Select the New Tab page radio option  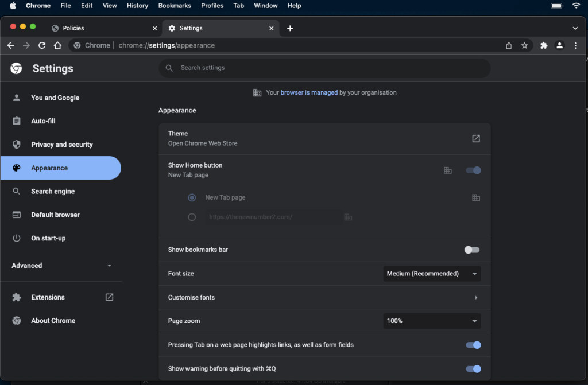(192, 197)
